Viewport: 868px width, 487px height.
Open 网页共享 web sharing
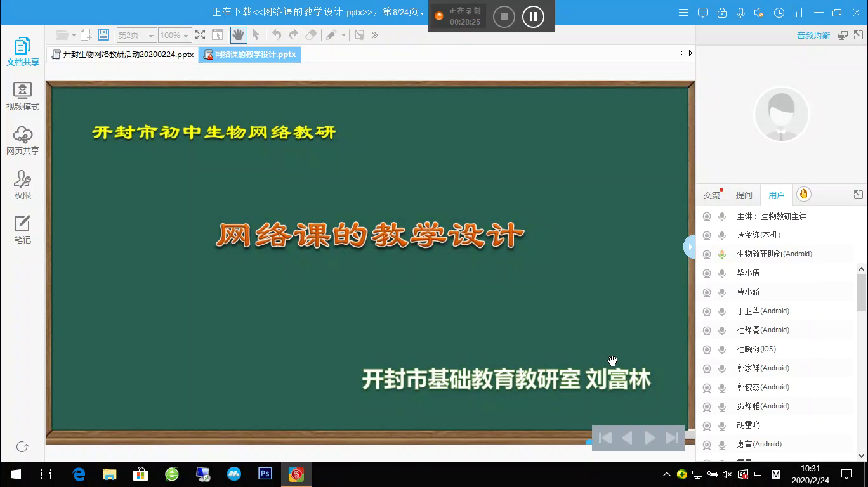23,140
